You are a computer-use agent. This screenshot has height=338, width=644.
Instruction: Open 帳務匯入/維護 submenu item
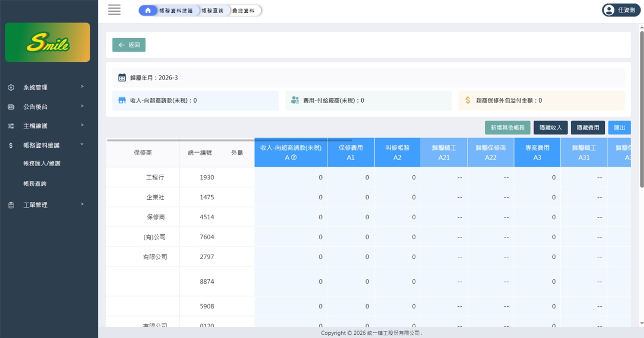[42, 163]
